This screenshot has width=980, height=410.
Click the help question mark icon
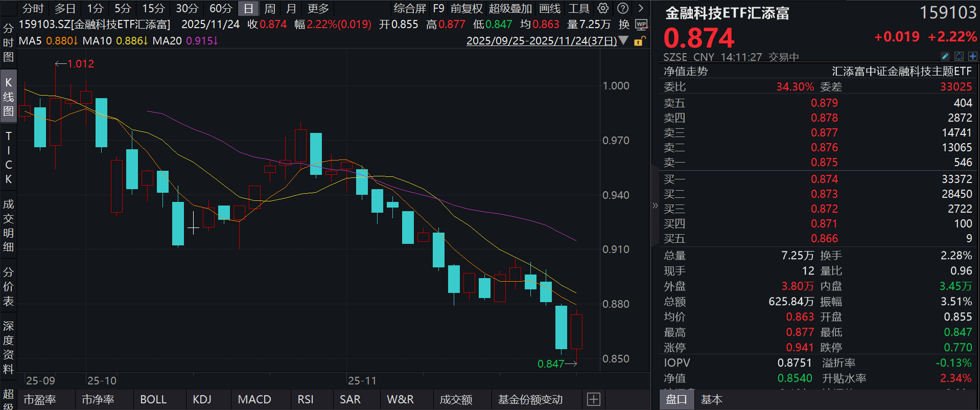(622, 8)
